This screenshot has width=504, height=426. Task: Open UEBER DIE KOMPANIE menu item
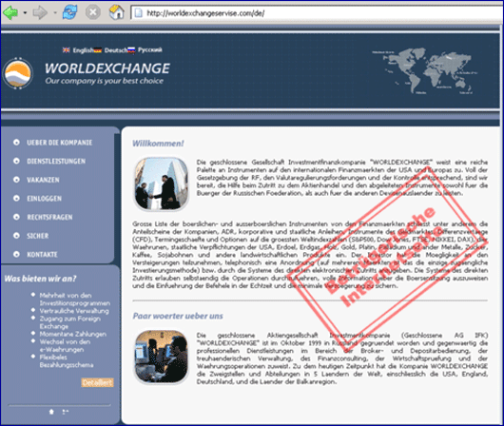tap(60, 143)
